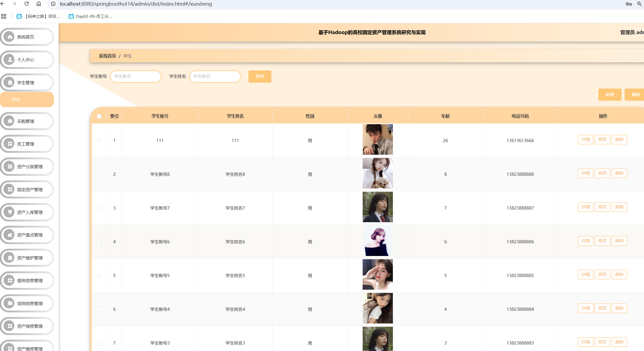Click the browser back arrow icon

pos(3,4)
